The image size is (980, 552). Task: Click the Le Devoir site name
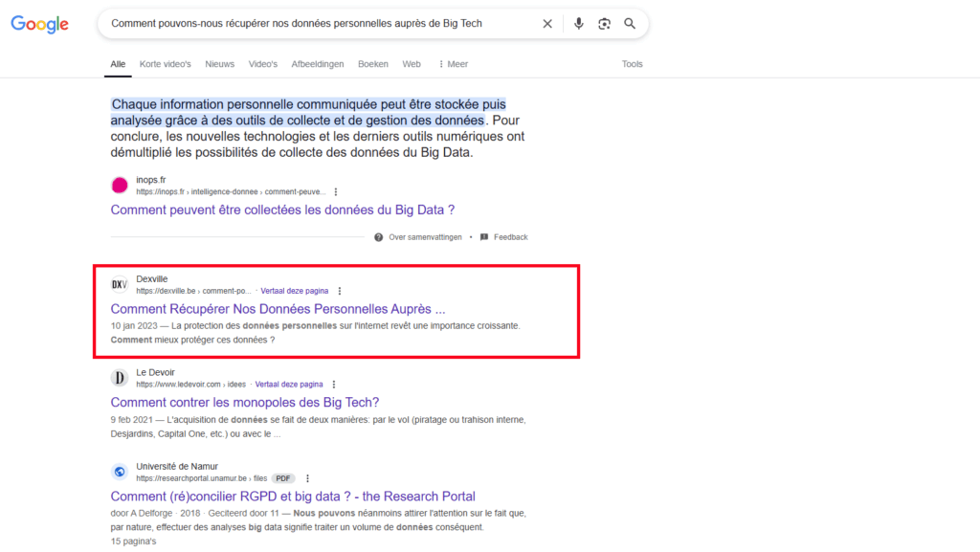[156, 372]
